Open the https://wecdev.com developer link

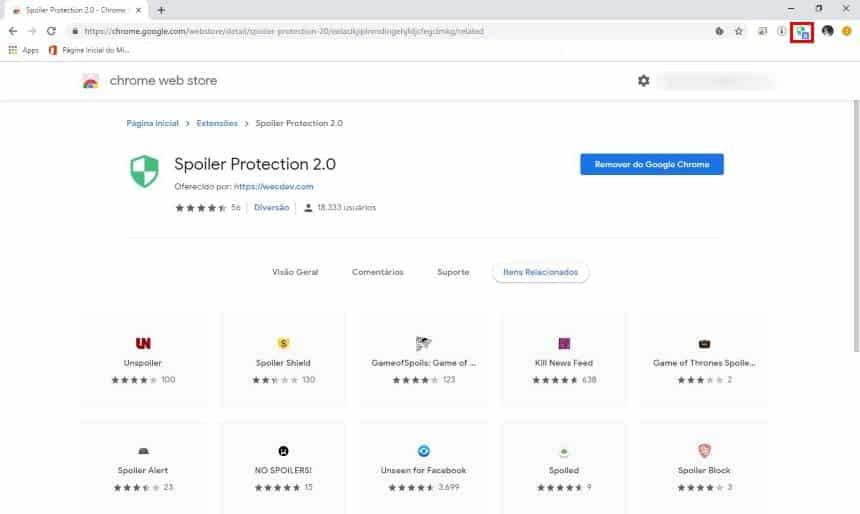(x=274, y=187)
